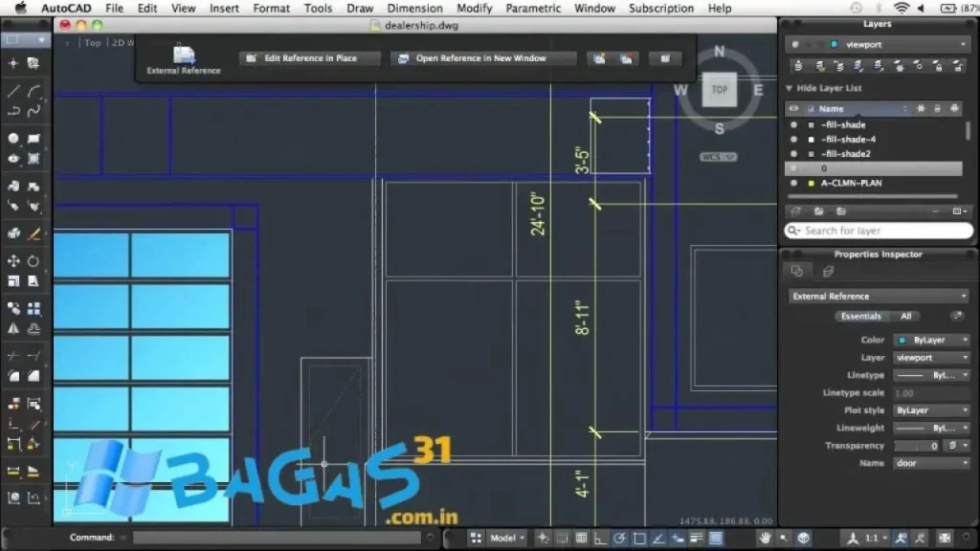The width and height of the screenshot is (980, 551).
Task: Switch to the layer properties tab in Inspector
Action: click(828, 271)
